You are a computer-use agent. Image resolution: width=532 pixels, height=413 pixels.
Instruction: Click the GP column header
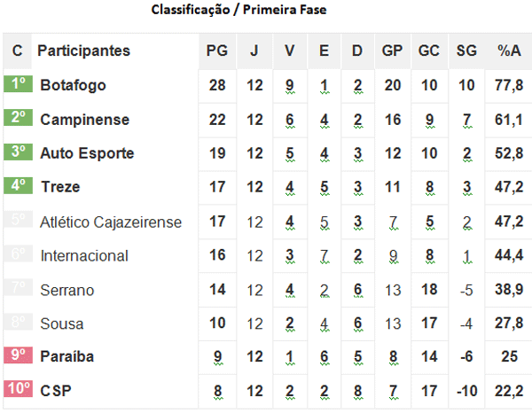pos(392,51)
